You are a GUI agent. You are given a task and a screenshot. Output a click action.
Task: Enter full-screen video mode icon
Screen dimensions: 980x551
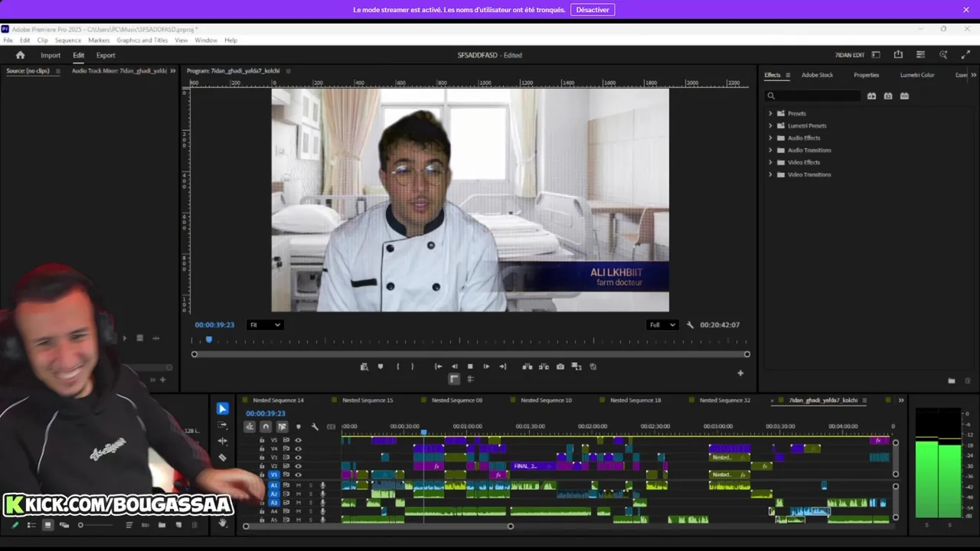point(965,55)
